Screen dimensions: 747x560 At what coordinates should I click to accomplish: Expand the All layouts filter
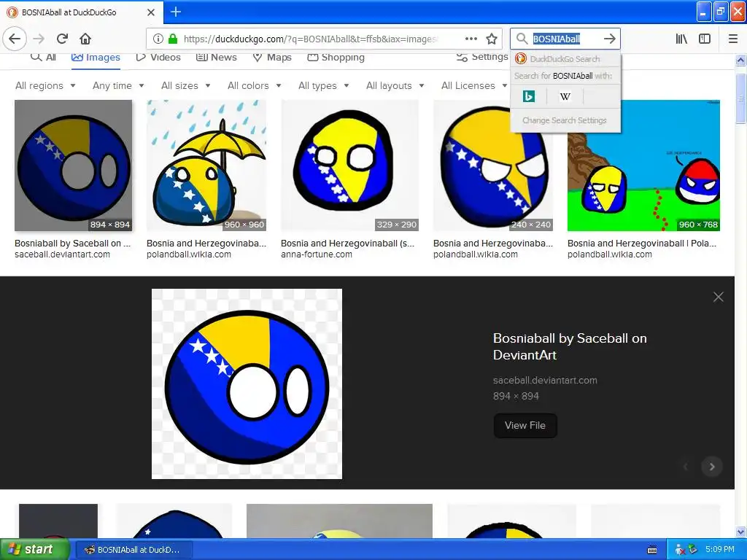(395, 86)
